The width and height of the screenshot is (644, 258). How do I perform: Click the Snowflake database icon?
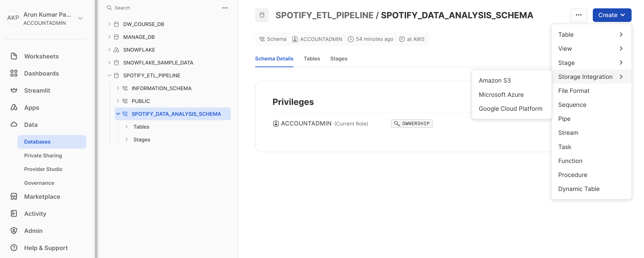pos(117,49)
